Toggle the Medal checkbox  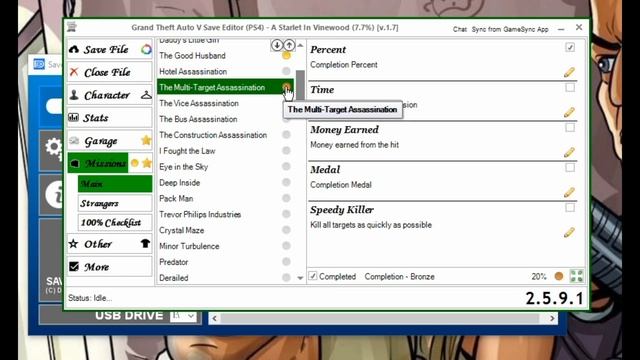[570, 167]
